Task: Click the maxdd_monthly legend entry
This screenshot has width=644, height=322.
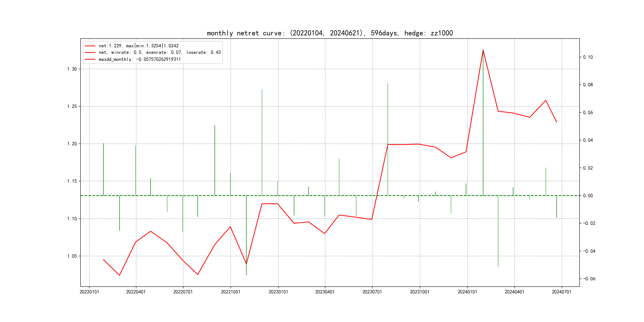Action: click(x=140, y=59)
